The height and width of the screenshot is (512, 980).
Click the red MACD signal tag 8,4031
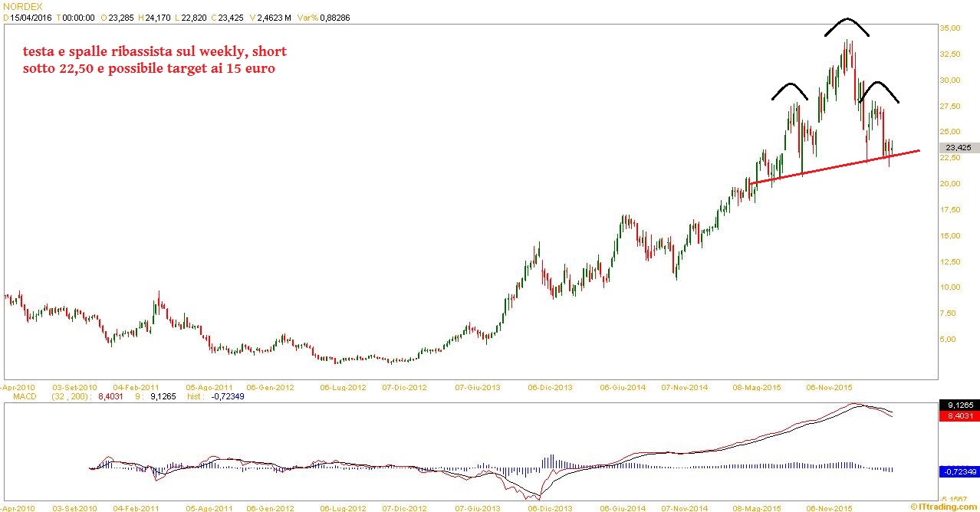[959, 415]
